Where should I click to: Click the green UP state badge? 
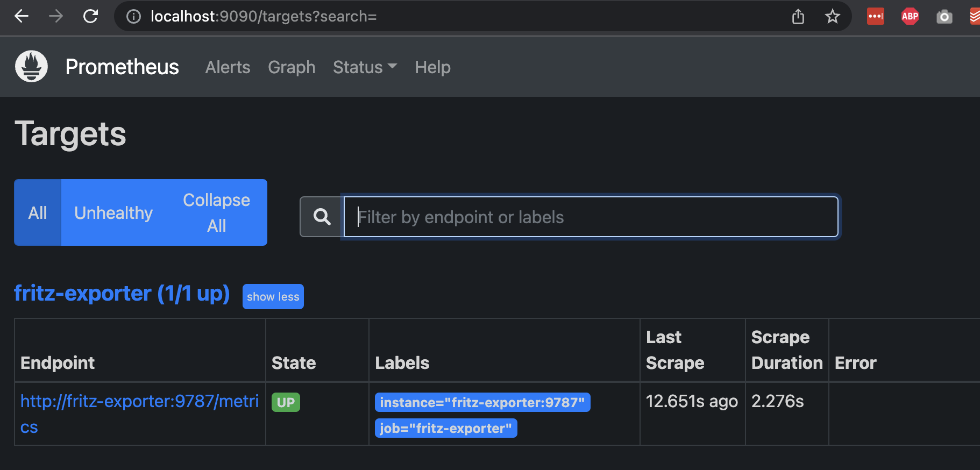(286, 402)
